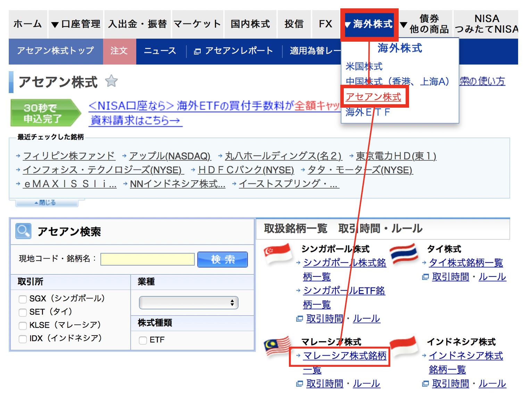
Task: Open the マーケット menu
Action: click(x=197, y=24)
